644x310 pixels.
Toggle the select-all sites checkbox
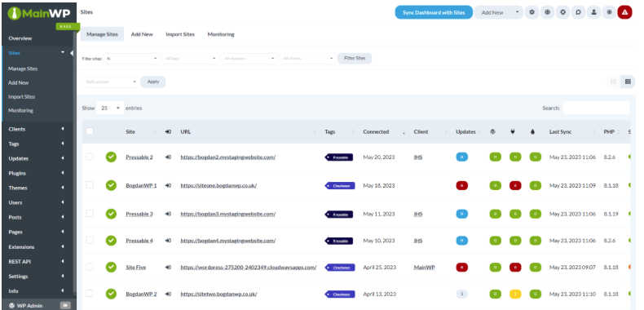pyautogui.click(x=90, y=131)
